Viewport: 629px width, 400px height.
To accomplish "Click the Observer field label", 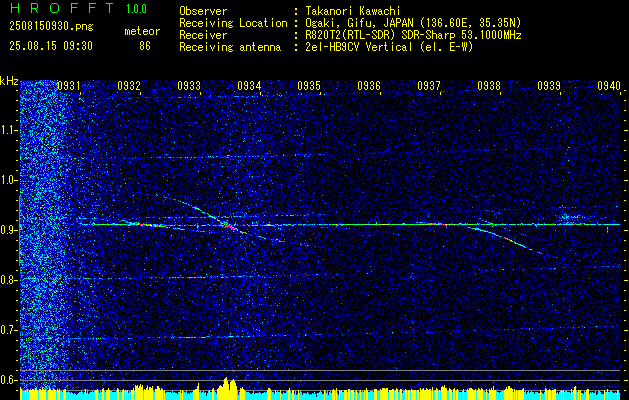I will (x=203, y=11).
